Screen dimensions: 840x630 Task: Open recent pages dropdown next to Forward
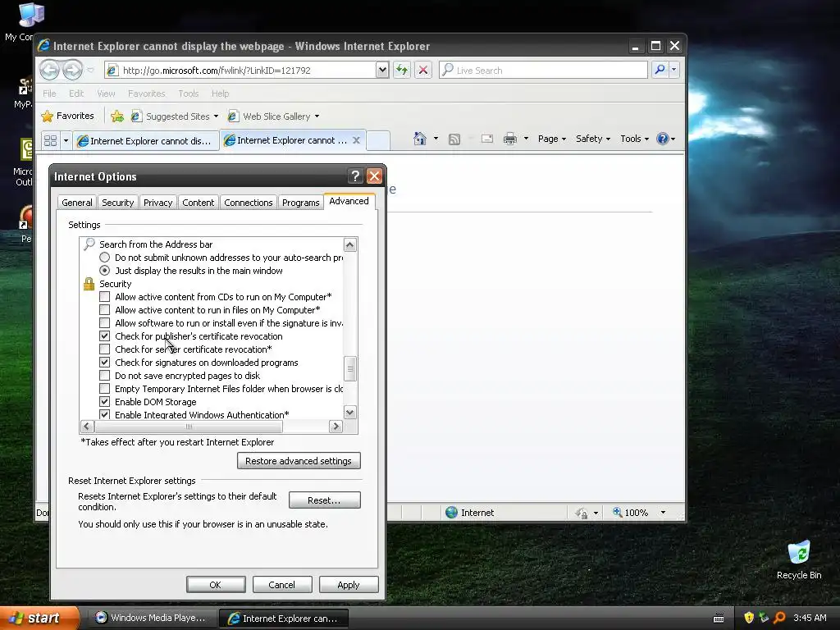click(90, 70)
